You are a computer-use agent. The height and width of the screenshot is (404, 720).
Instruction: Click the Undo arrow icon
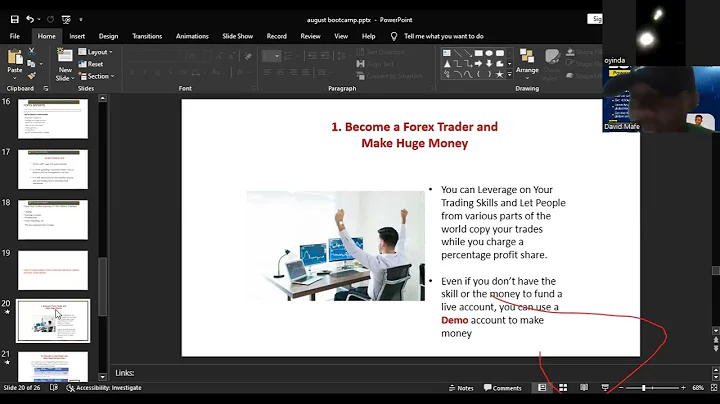click(30, 19)
